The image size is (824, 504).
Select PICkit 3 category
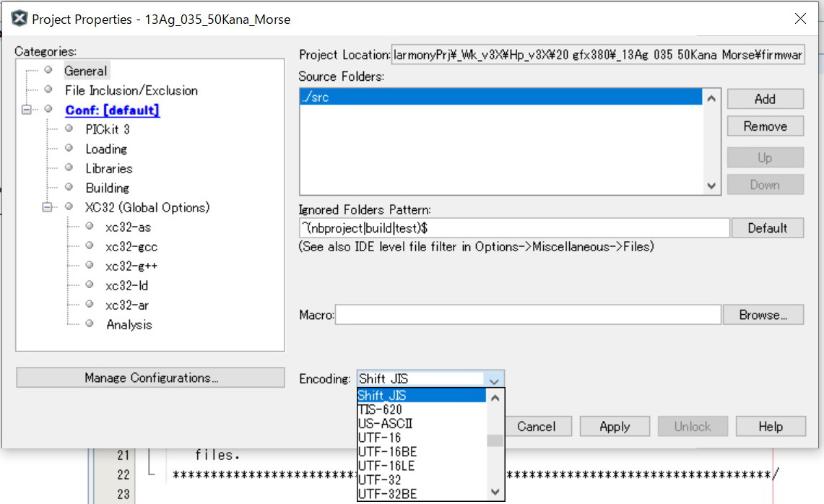[108, 129]
